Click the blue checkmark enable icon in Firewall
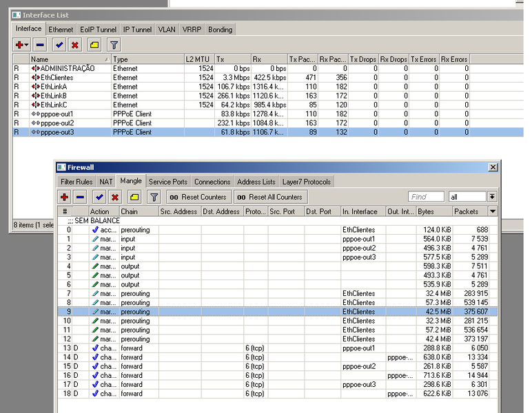This screenshot has height=413, width=532. pyautogui.click(x=100, y=197)
